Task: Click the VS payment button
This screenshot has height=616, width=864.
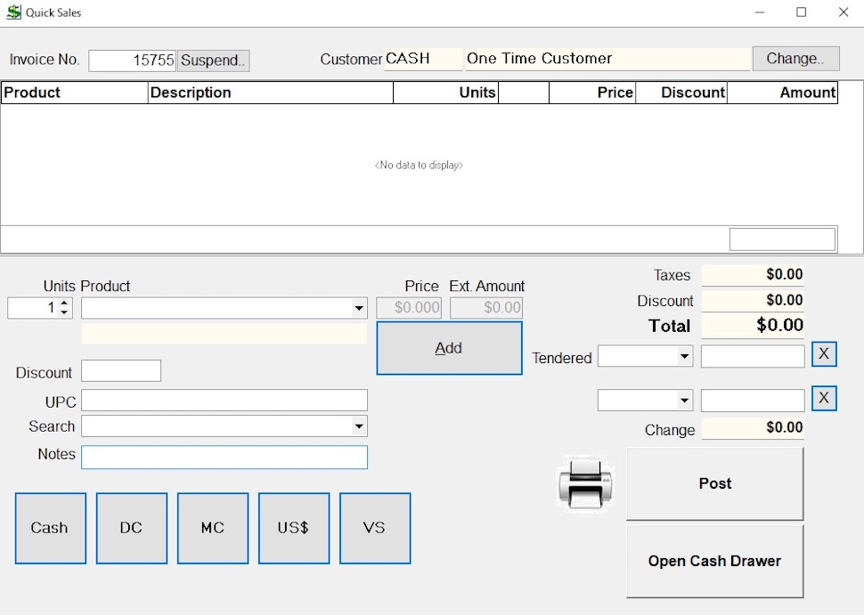Action: (x=374, y=528)
